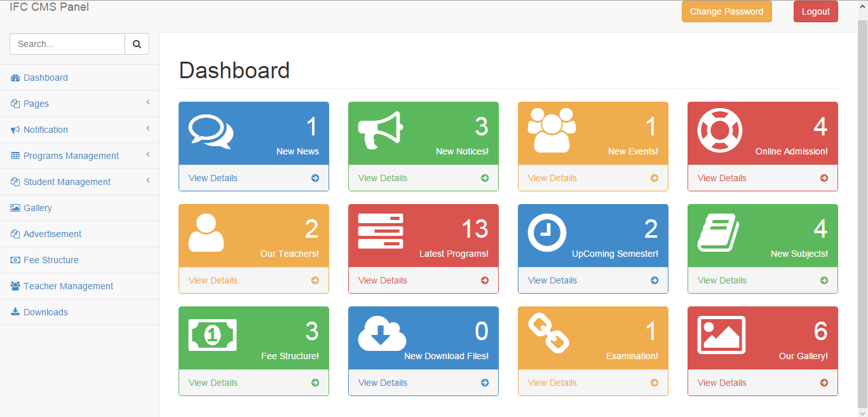This screenshot has height=417, width=868.
Task: Click the cloud download icon on Download Files card
Action: click(x=381, y=334)
